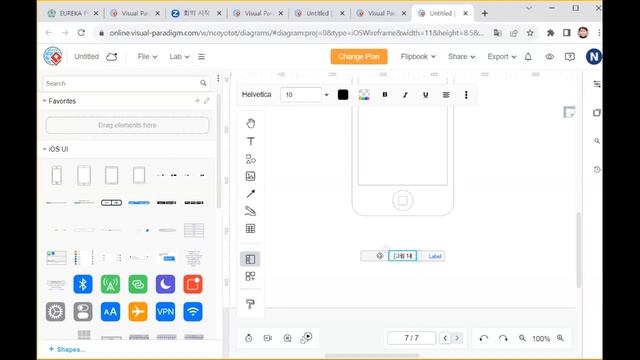
Task: Select the Text tool
Action: click(251, 141)
